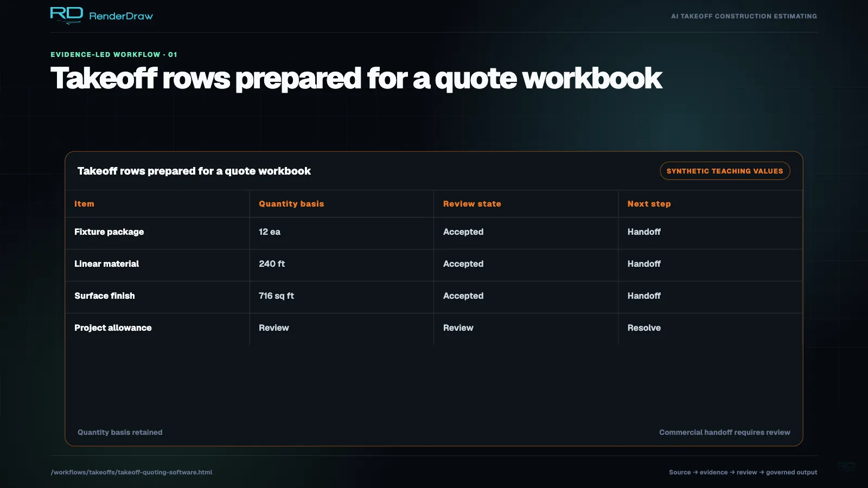
Task: Click the Synthetic Teaching Values badge
Action: 725,171
